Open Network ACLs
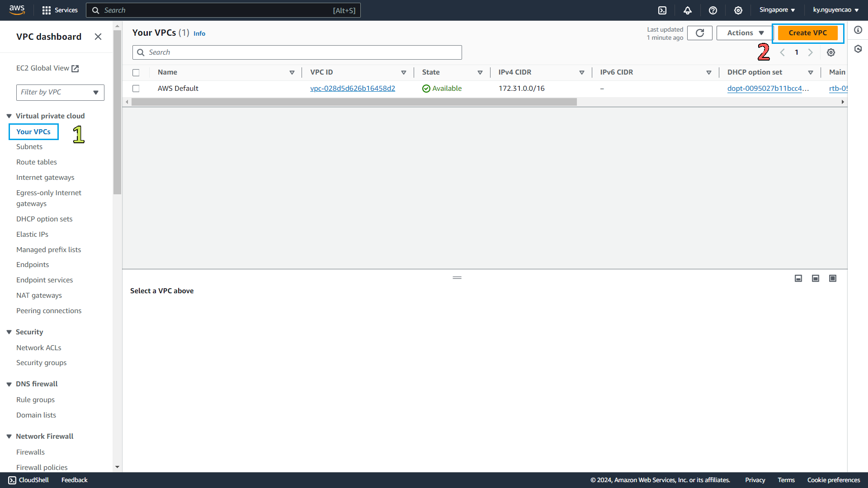 point(38,348)
